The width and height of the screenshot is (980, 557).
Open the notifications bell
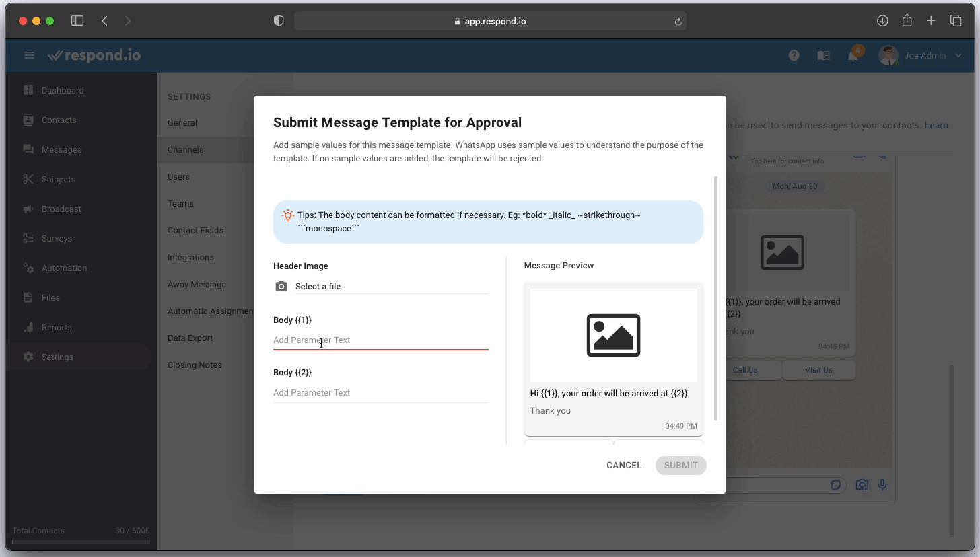tap(853, 56)
